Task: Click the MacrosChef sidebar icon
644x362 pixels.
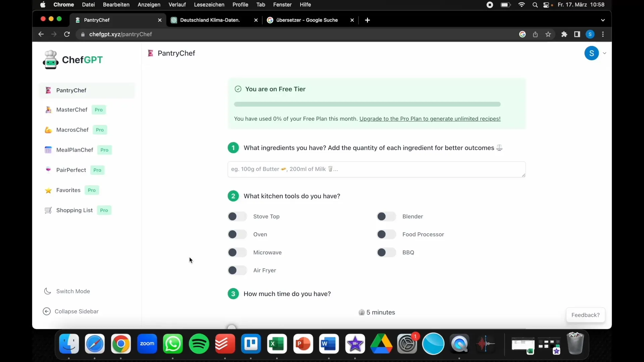Action: click(x=48, y=130)
